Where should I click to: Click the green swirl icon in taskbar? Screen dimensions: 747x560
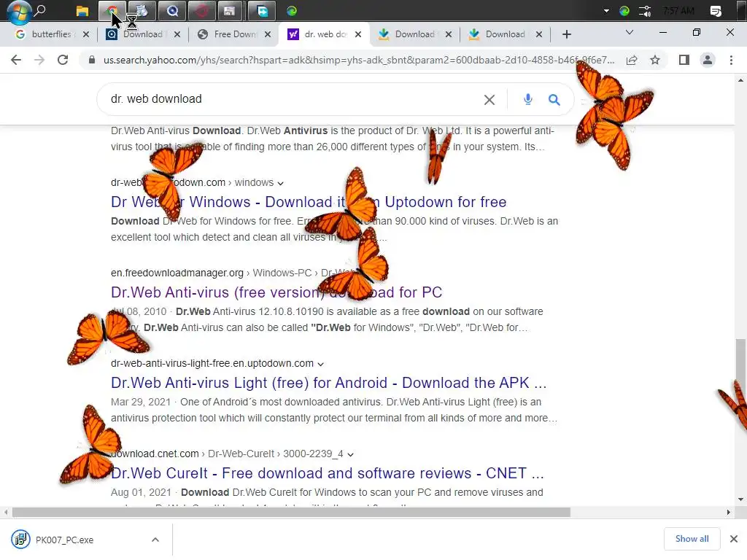tap(292, 10)
